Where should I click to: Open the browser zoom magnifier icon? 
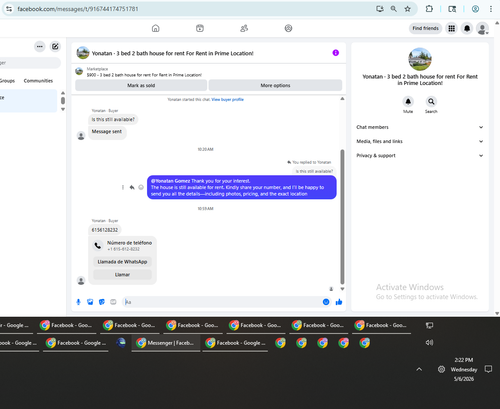[x=394, y=9]
